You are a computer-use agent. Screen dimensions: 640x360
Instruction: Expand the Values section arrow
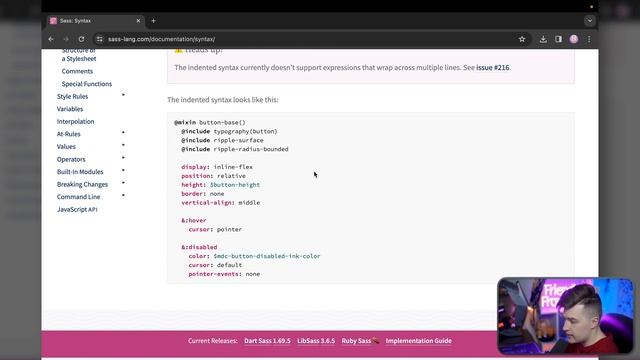[x=123, y=145]
